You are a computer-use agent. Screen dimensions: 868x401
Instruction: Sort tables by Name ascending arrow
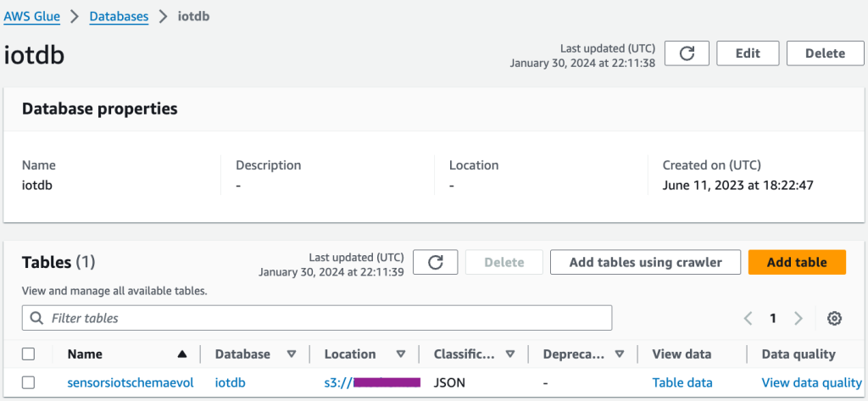tap(181, 354)
